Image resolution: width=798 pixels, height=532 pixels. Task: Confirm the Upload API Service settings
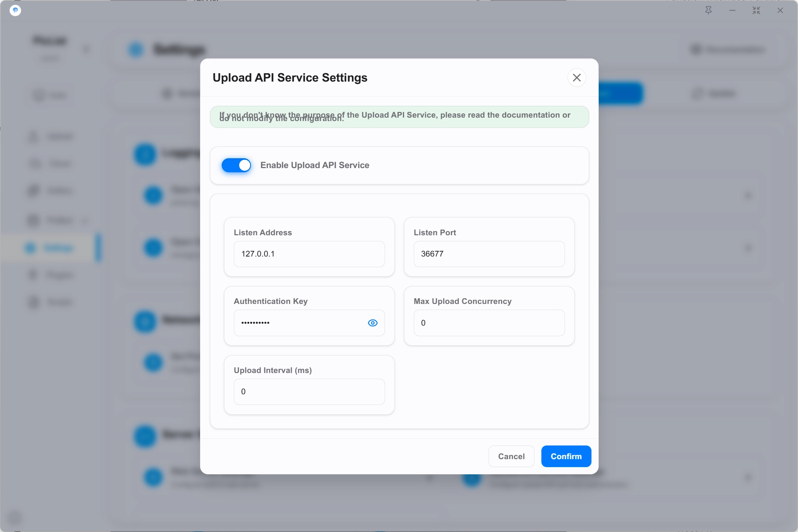click(x=566, y=456)
